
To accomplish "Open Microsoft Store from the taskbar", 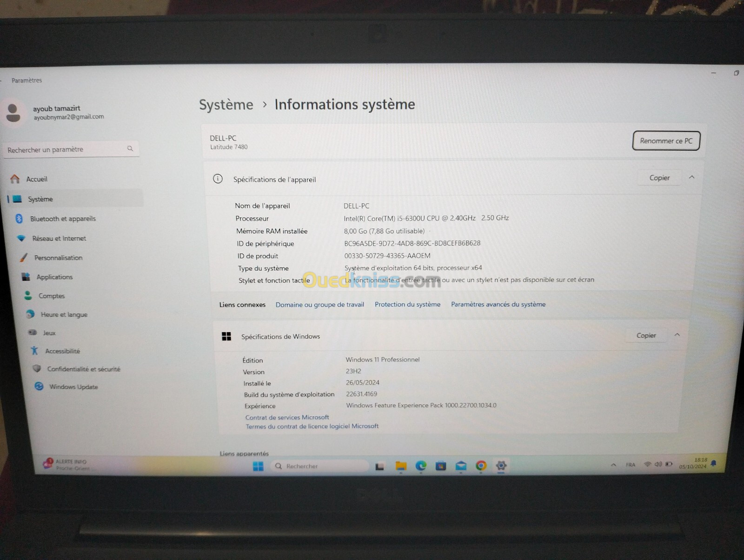I will pos(441,466).
